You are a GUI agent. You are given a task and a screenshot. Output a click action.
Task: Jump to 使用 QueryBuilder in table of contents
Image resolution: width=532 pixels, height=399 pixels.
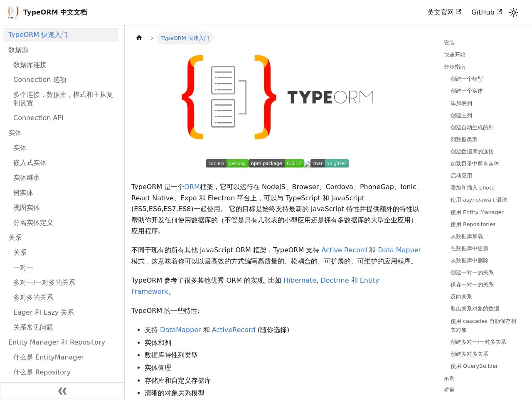coord(474,366)
